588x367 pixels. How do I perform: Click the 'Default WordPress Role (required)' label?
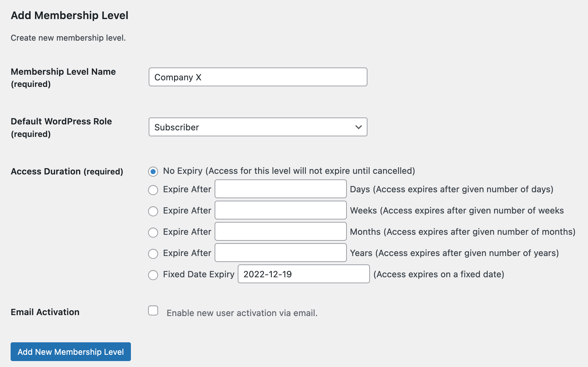(61, 128)
